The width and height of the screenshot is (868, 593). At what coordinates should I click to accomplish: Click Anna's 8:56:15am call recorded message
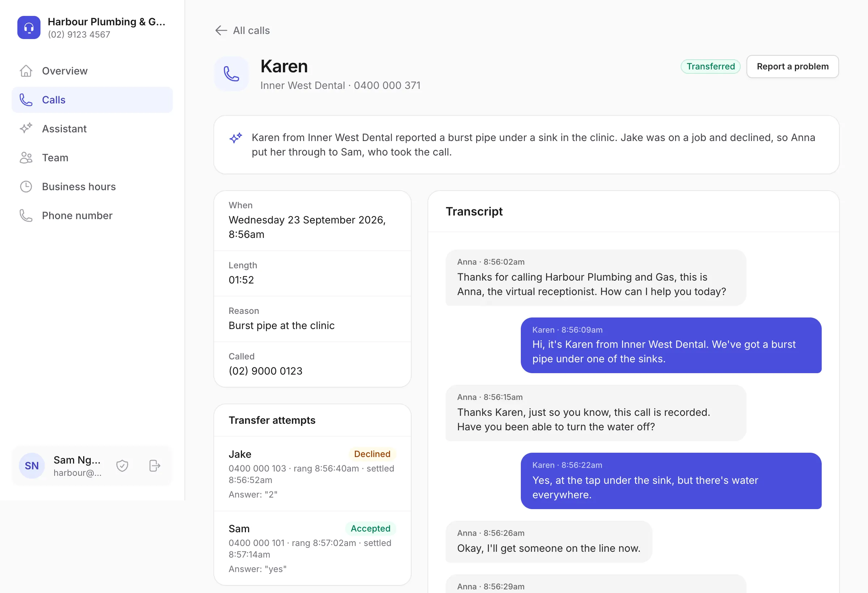pyautogui.click(x=596, y=413)
